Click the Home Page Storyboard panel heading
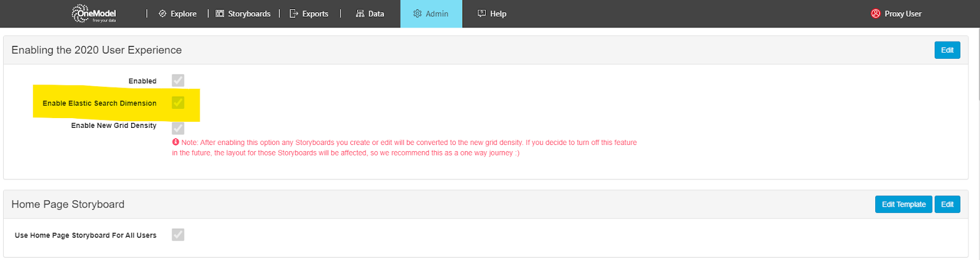Image resolution: width=980 pixels, height=260 pixels. coord(68,204)
